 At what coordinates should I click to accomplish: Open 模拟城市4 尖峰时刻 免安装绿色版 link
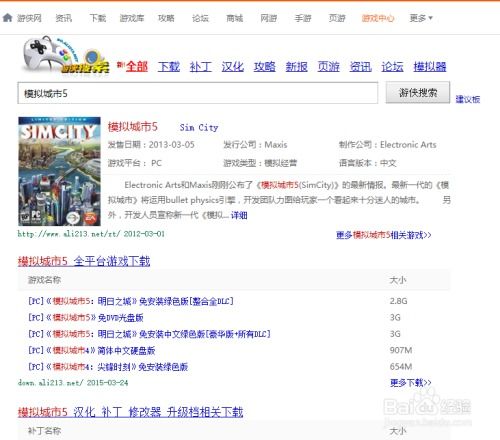pyautogui.click(x=108, y=367)
